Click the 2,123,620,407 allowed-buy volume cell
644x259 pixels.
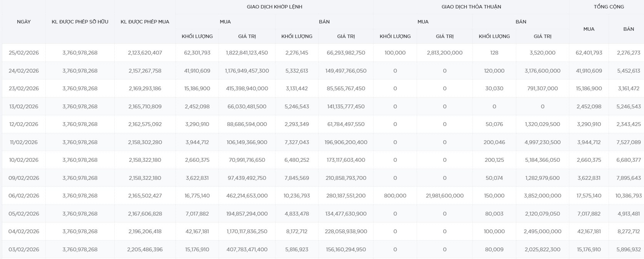click(145, 53)
